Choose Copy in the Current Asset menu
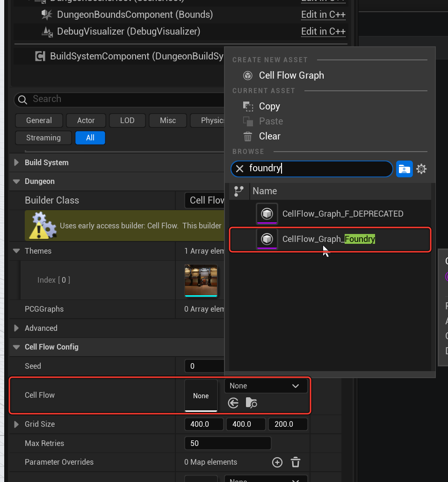 [330, 106]
